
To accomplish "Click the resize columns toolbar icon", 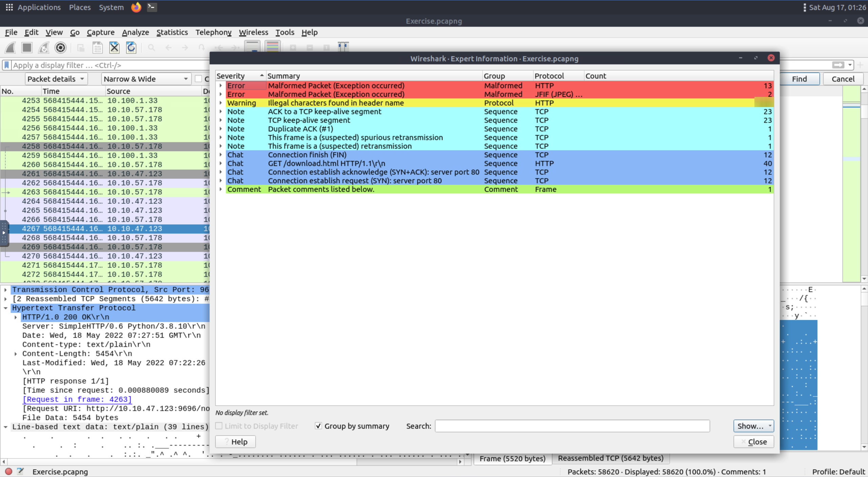I will 343,47.
